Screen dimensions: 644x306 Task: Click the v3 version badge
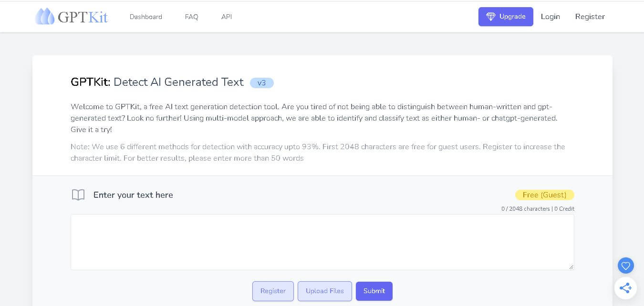(x=262, y=83)
